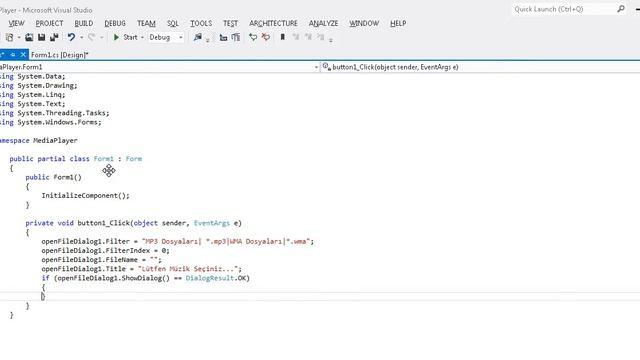Open the Undo history dropdown arrow
The height and width of the screenshot is (360, 640).
(81, 38)
